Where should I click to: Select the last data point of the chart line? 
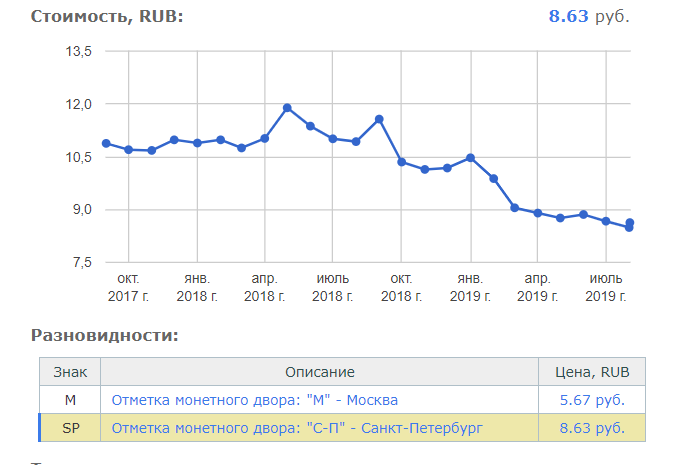coord(630,223)
